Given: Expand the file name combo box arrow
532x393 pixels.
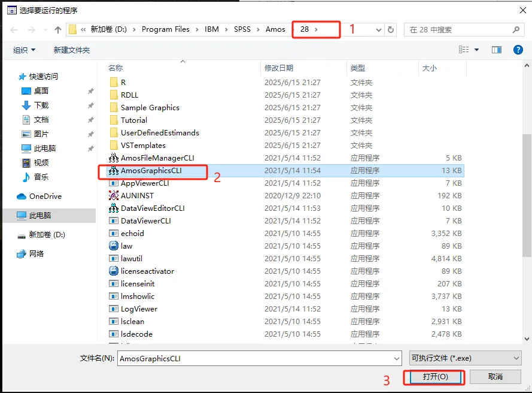Looking at the screenshot, I should (x=396, y=358).
